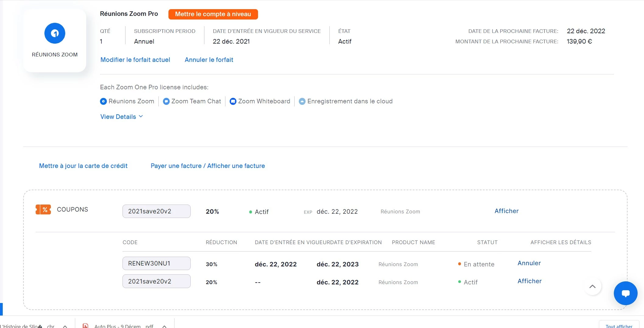Click the Zoom Team Chat icon
Viewport: 644px width, 328px height.
point(166,101)
